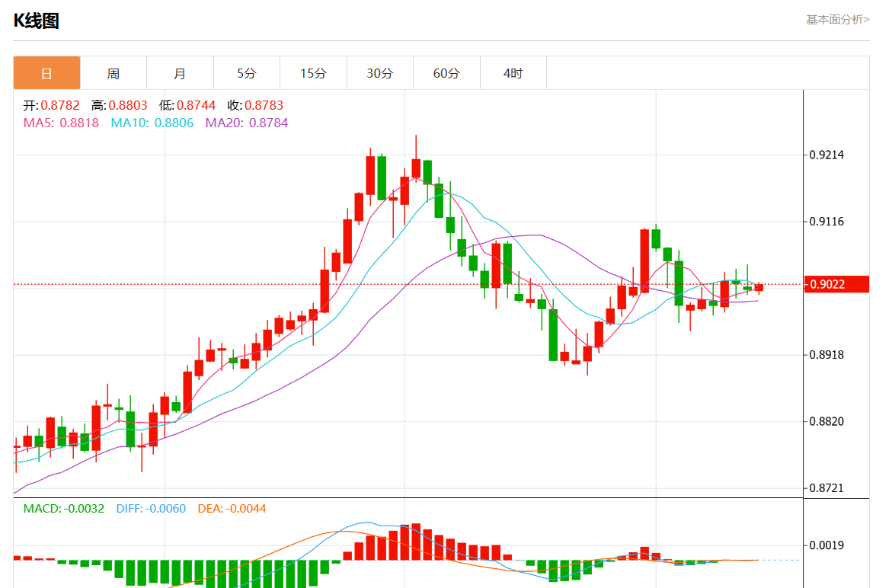Click the K线图 heading
The height and width of the screenshot is (588, 889).
coord(37,21)
